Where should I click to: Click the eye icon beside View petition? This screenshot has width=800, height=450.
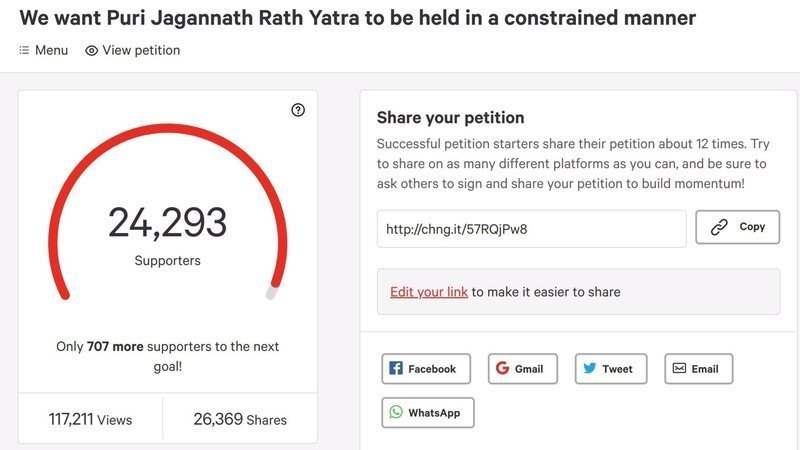pyautogui.click(x=91, y=50)
